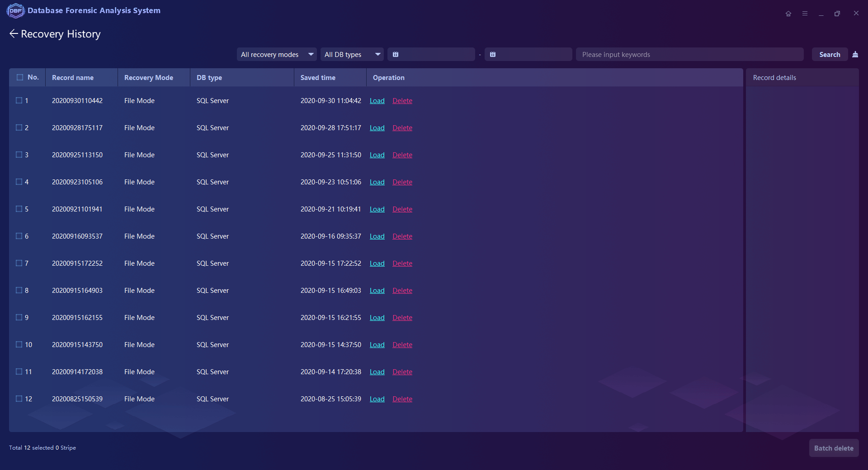Viewport: 868px width, 470px height.
Task: Click the Recovery Mode column header
Action: [x=149, y=78]
